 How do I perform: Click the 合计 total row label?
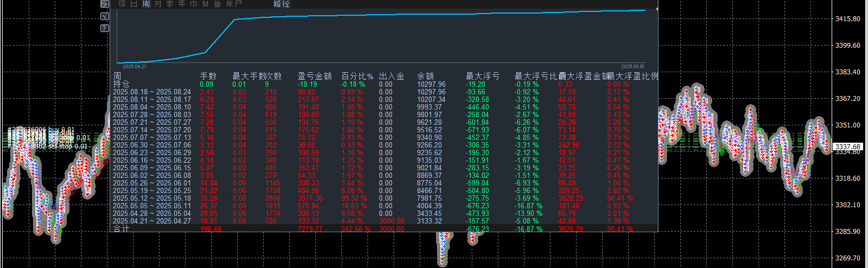click(x=122, y=228)
